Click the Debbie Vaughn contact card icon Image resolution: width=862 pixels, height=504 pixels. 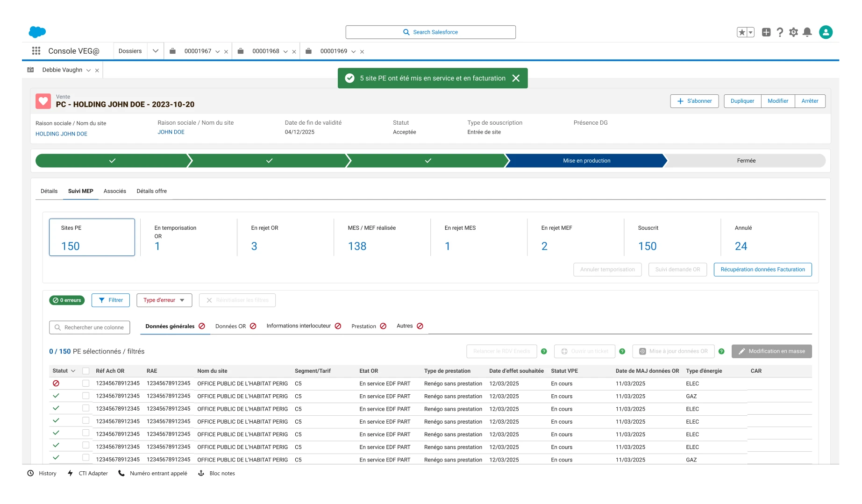click(31, 70)
